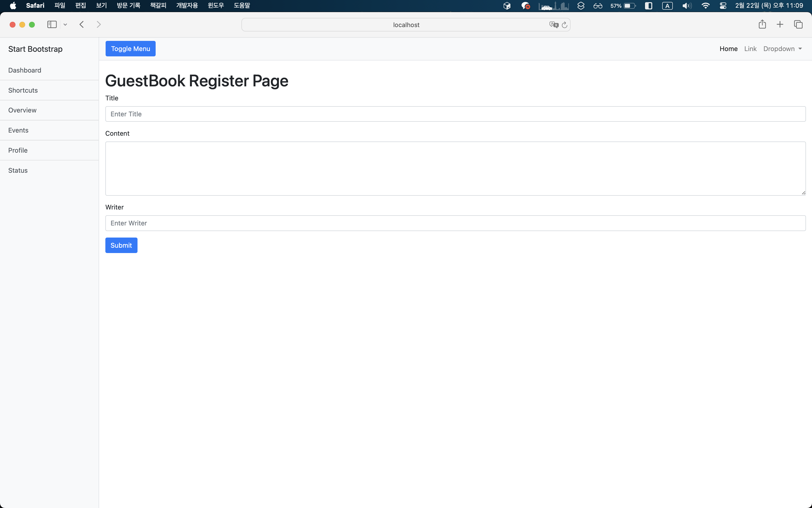Click the Content field label
The height and width of the screenshot is (508, 812).
[x=117, y=133]
